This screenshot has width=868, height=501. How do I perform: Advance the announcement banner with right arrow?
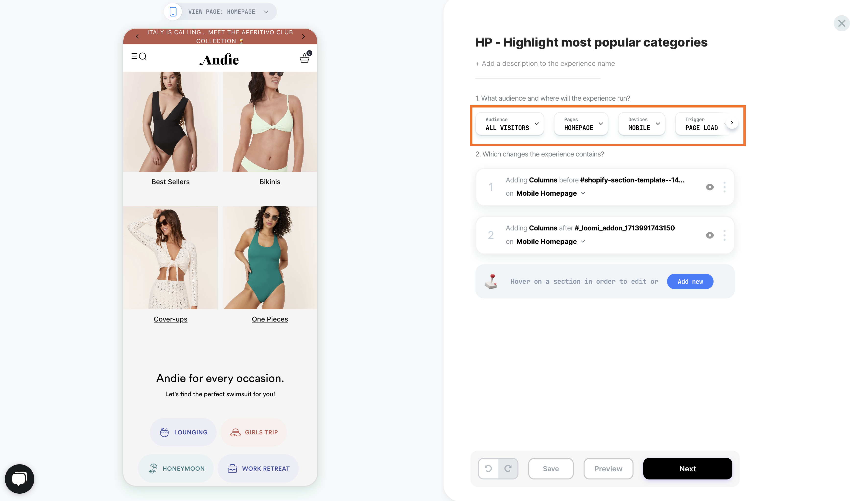pyautogui.click(x=303, y=36)
